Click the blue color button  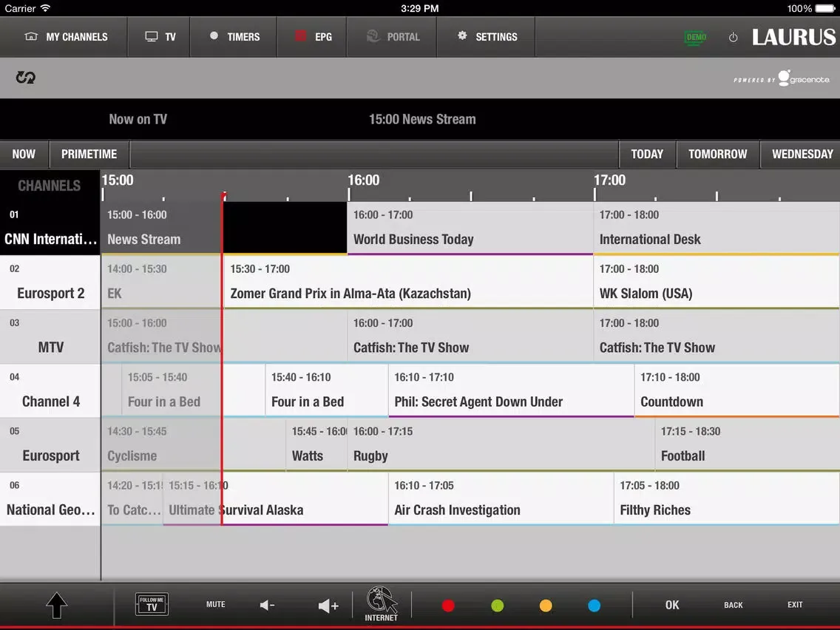point(594,606)
